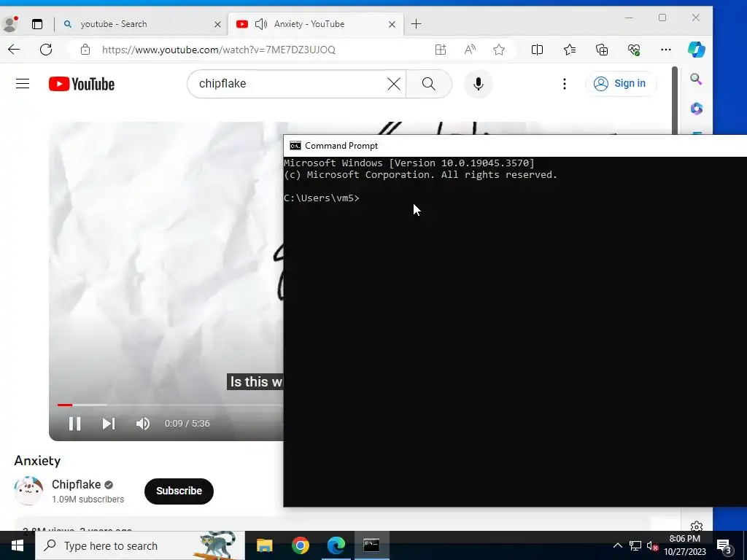
Task: Activate Read aloud in the address bar
Action: (x=471, y=50)
